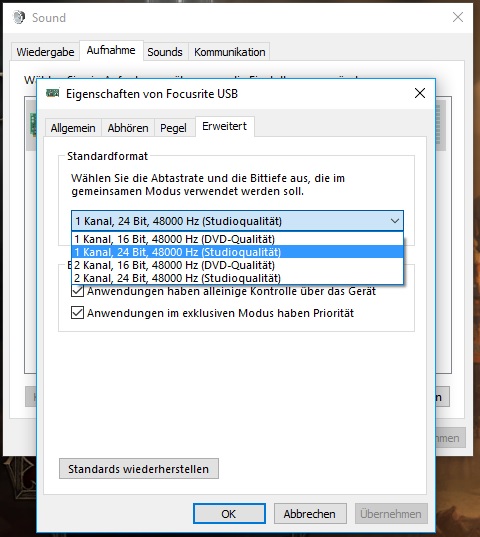Confirm with the OK button

[x=229, y=514]
